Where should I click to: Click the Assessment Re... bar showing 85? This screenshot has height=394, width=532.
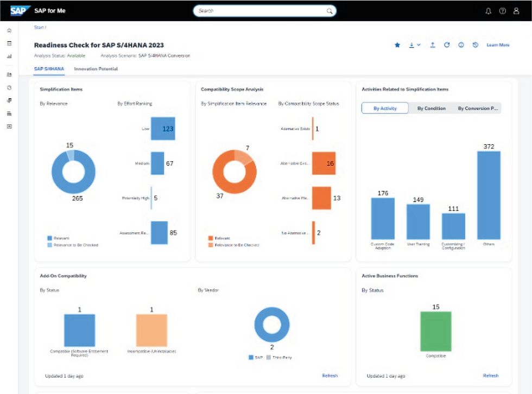tap(160, 233)
